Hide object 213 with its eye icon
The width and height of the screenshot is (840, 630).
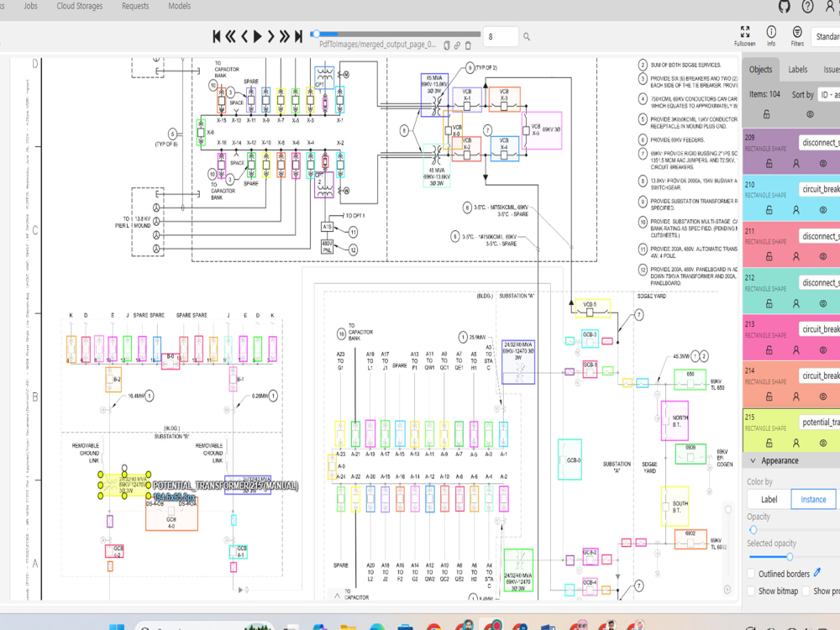[823, 349]
